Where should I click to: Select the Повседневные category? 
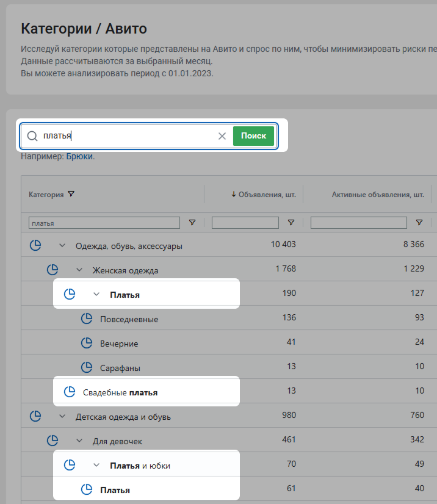click(129, 320)
